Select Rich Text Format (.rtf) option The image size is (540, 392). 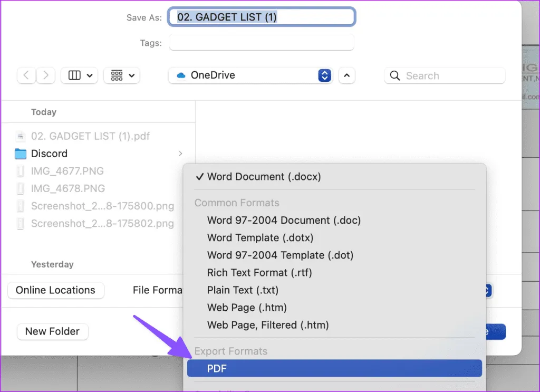(x=259, y=273)
